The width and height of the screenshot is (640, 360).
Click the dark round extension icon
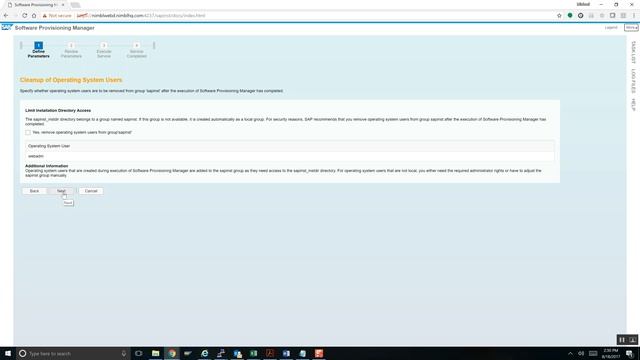pos(580,16)
